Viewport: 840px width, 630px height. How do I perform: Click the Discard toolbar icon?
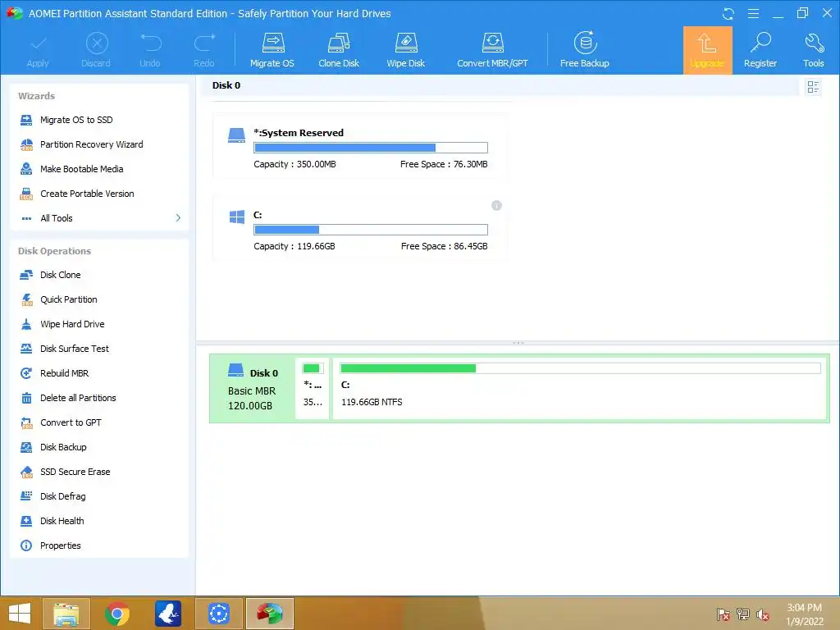point(97,43)
